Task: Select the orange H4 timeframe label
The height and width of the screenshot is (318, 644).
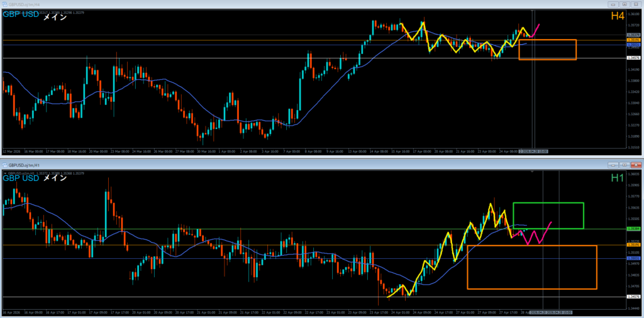Action: [618, 16]
